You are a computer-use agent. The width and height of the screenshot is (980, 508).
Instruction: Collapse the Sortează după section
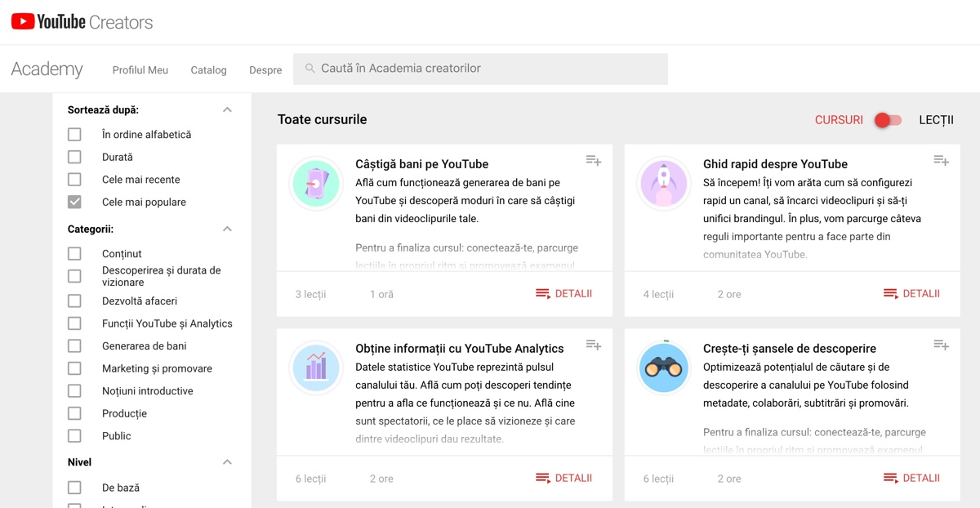tap(228, 109)
